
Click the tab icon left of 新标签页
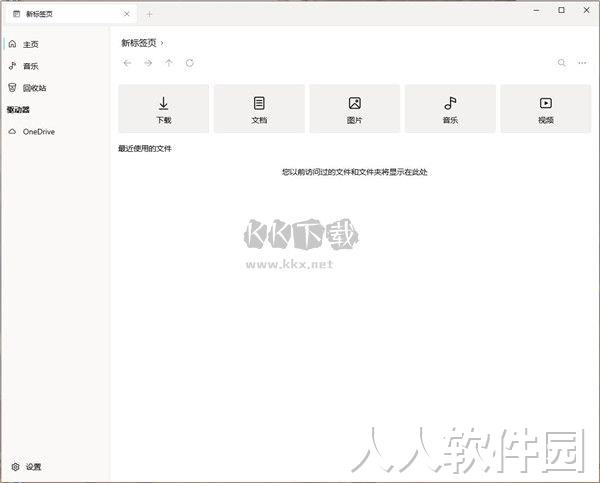point(16,14)
